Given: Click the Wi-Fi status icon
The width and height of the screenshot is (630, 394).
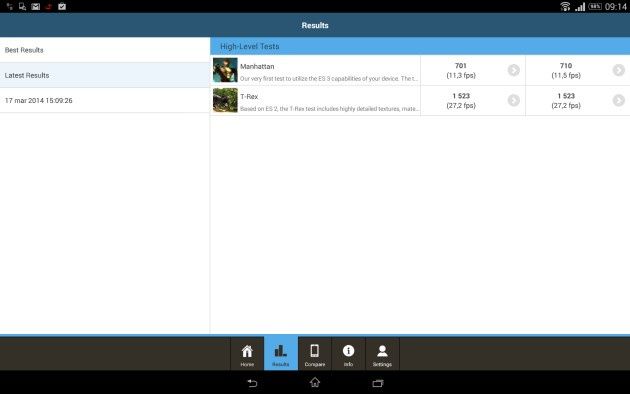Looking at the screenshot, I should click(x=565, y=6).
